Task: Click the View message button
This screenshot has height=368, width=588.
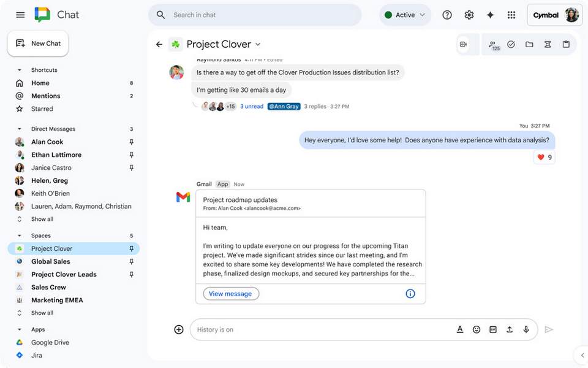Action: tap(230, 294)
